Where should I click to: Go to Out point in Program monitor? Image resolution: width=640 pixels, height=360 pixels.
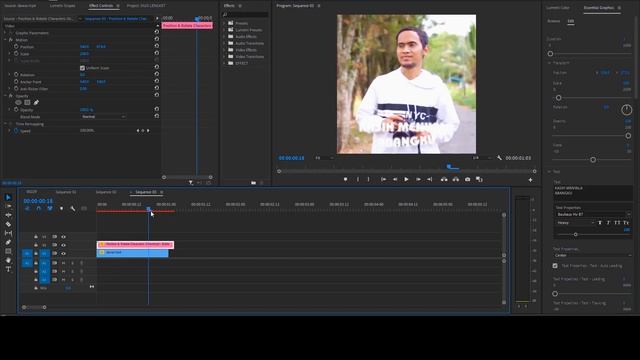(429, 179)
